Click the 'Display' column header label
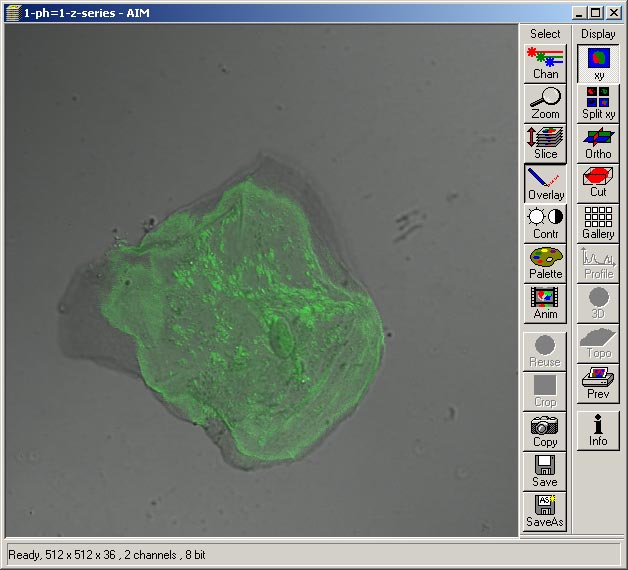Screen dimensions: 628x570 click(x=598, y=34)
